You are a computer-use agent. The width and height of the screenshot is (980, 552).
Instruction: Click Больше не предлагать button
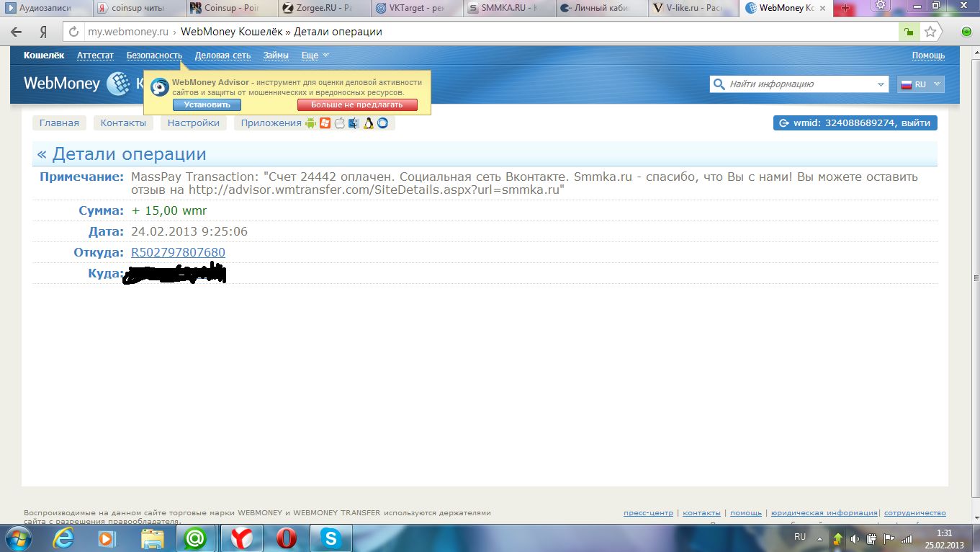point(357,104)
